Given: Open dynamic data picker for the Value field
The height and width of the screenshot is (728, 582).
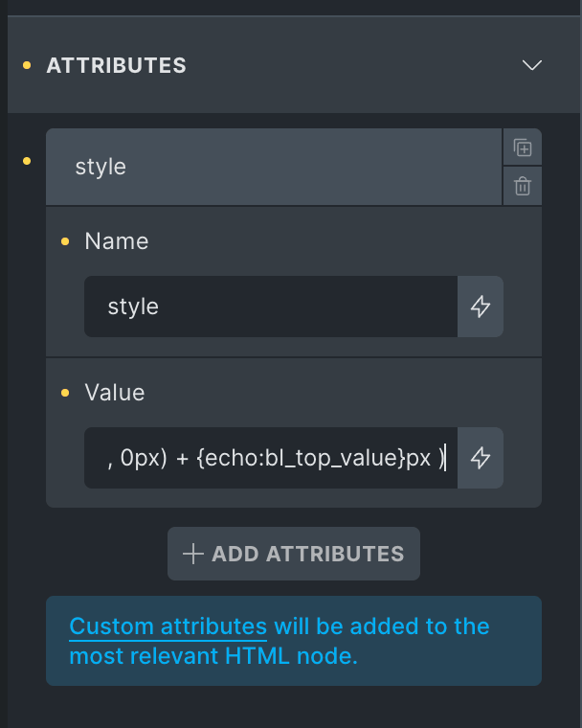Looking at the screenshot, I should (481, 458).
